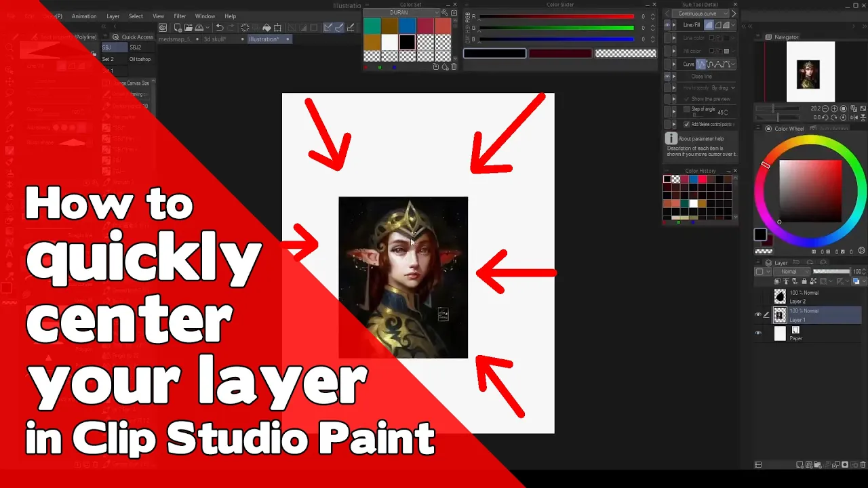The image size is (868, 488).
Task: Click Navigator zoom in plus icon
Action: (834, 108)
